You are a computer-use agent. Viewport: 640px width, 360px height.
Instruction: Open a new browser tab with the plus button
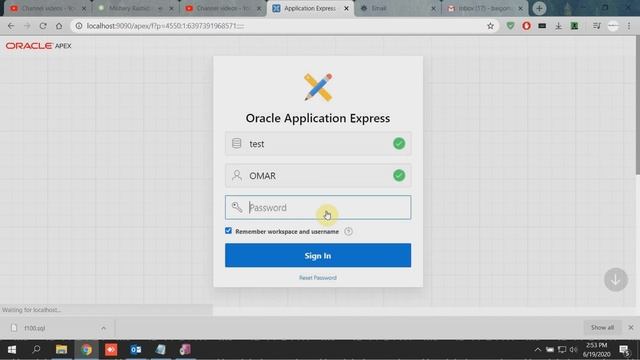click(x=539, y=8)
